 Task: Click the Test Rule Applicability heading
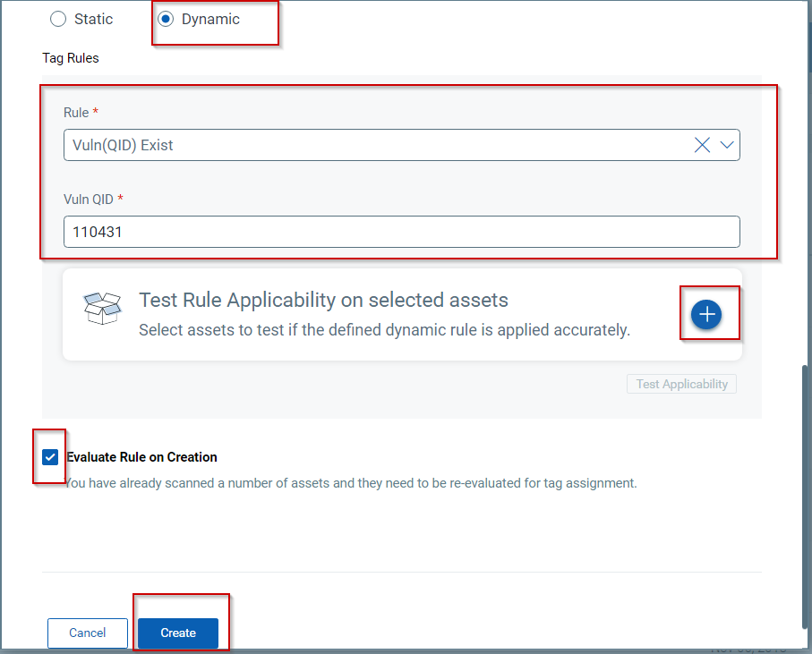[x=325, y=299]
